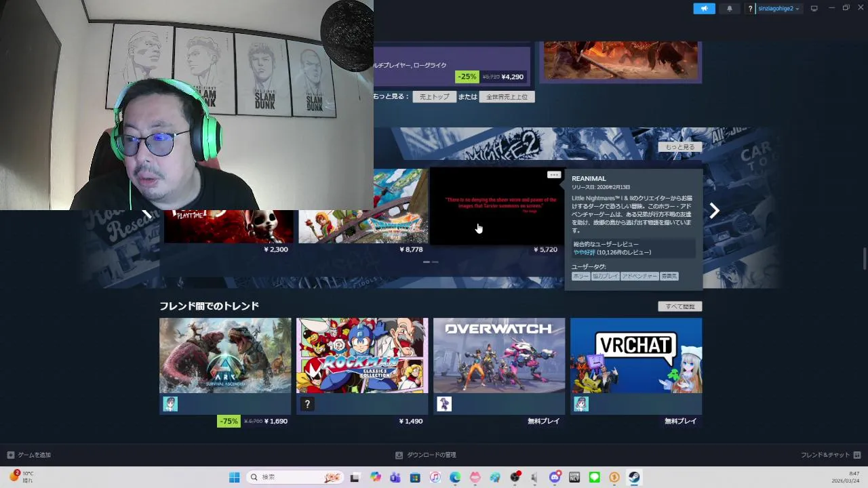Click the question mark help icon
The image size is (868, 488).
coord(750,9)
